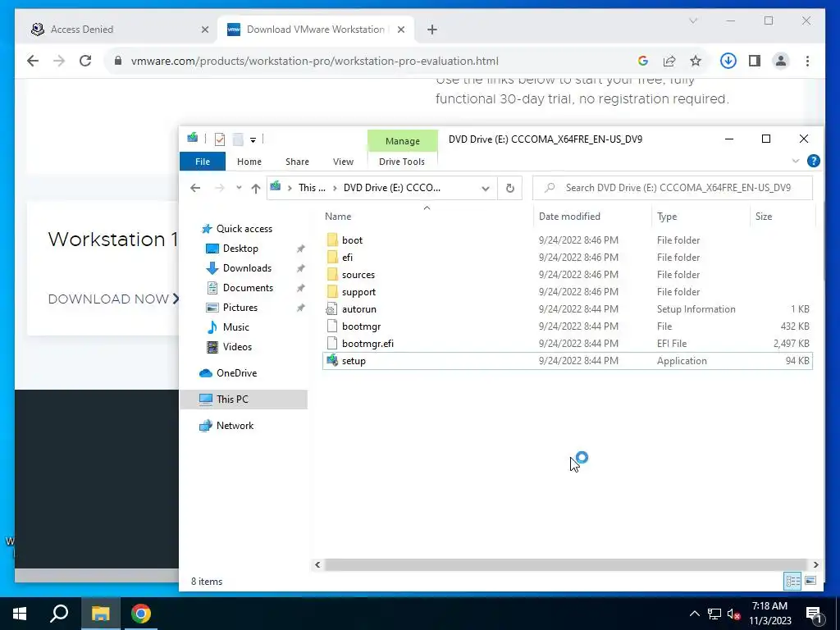Viewport: 840px width, 630px height.
Task: Reload the VMware page in Chrome
Action: coord(85,61)
